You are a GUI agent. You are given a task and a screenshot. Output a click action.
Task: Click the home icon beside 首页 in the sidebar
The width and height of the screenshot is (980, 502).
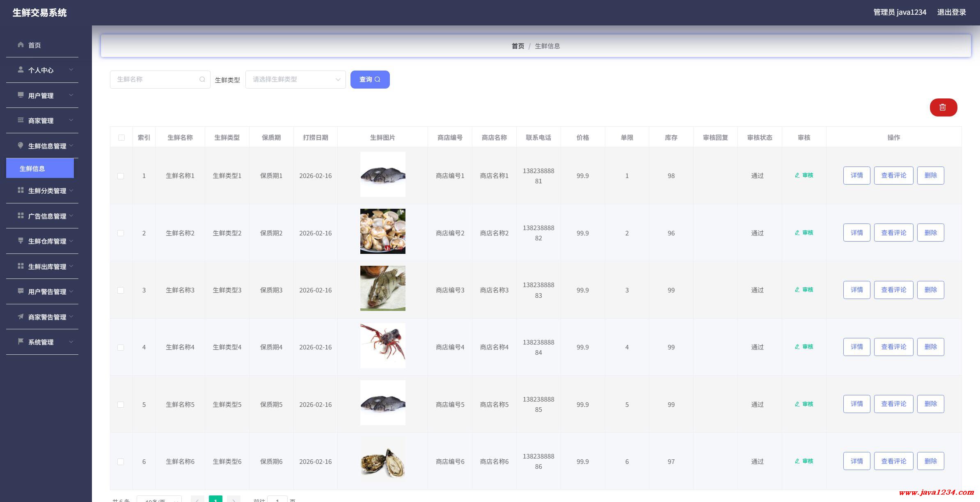tap(21, 45)
